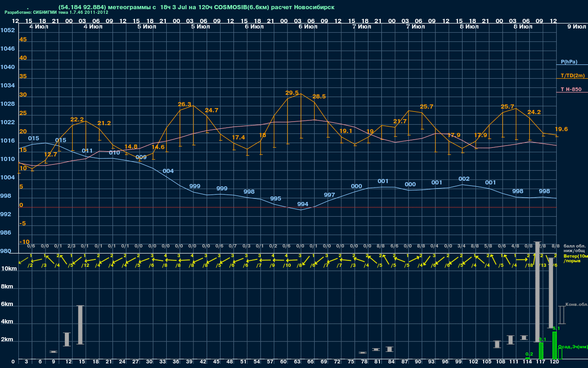The image size is (588, 368).
Task: Click the 1034 pressure axis value
Action: 7,86
